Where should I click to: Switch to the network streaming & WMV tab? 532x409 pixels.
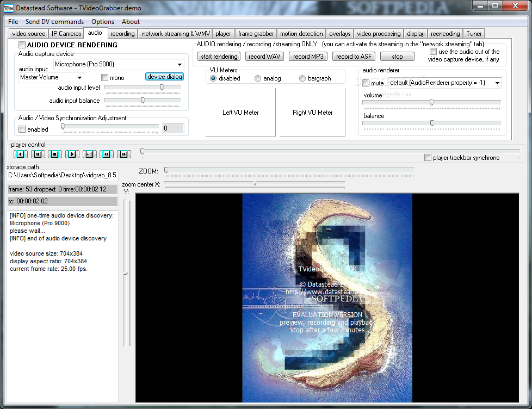tap(176, 34)
